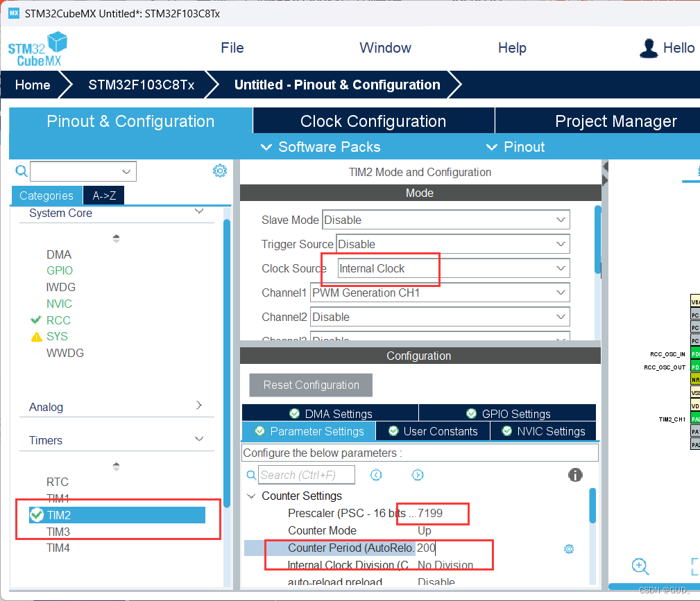
Task: Click the green TIM2_CH1 pin on chip
Action: (x=695, y=419)
